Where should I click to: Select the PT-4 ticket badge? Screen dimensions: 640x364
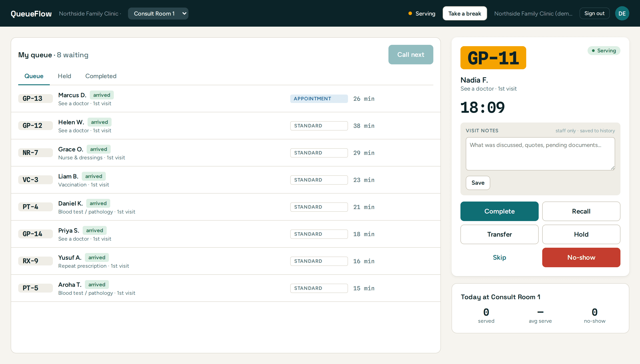click(x=35, y=207)
